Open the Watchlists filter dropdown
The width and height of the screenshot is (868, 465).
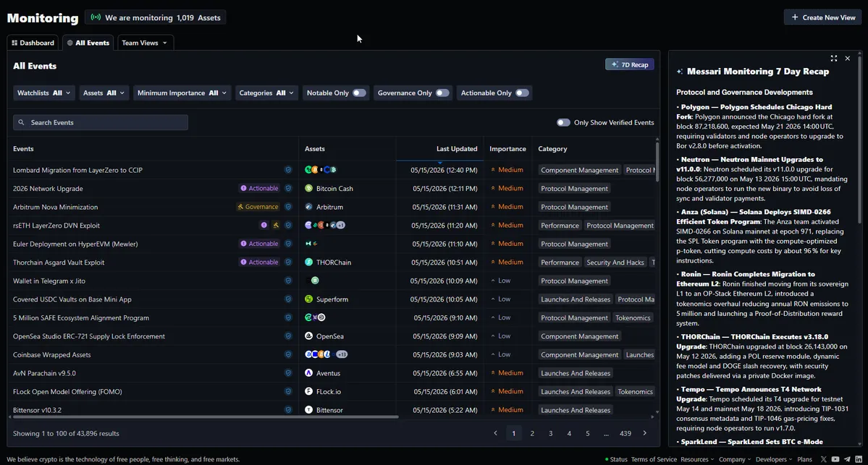pyautogui.click(x=43, y=93)
